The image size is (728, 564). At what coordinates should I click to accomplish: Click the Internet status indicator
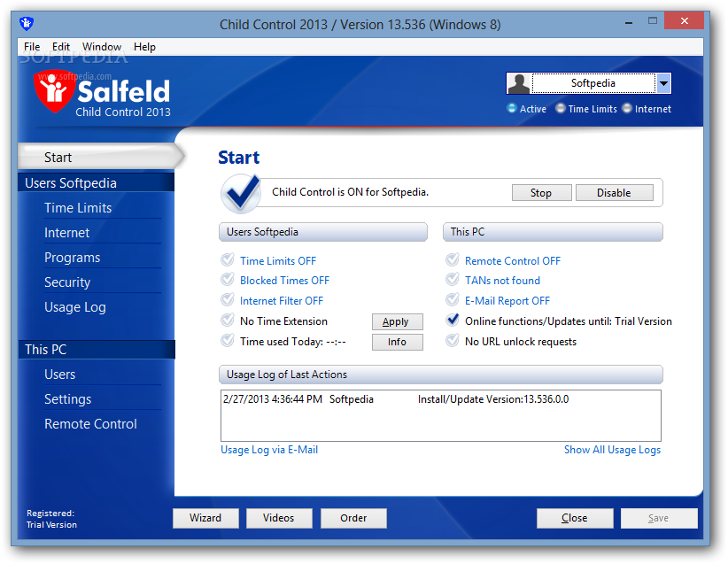tap(627, 109)
